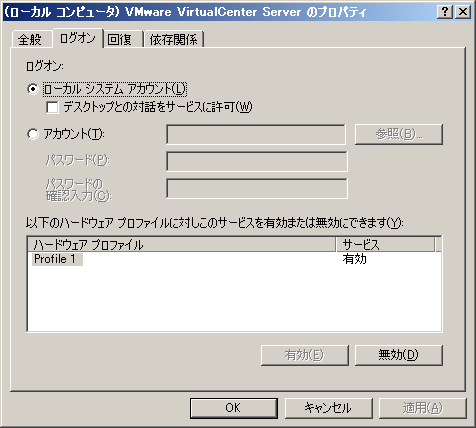Select the ログオン tab

click(77, 38)
